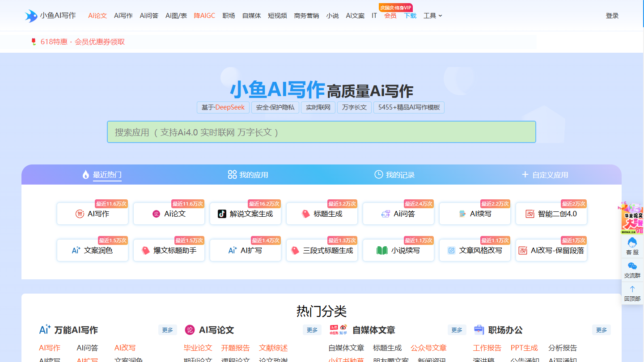Screen dimensions: 644x362
Task: Click the 5455+精品AI写作模板 tag
Action: click(x=409, y=107)
